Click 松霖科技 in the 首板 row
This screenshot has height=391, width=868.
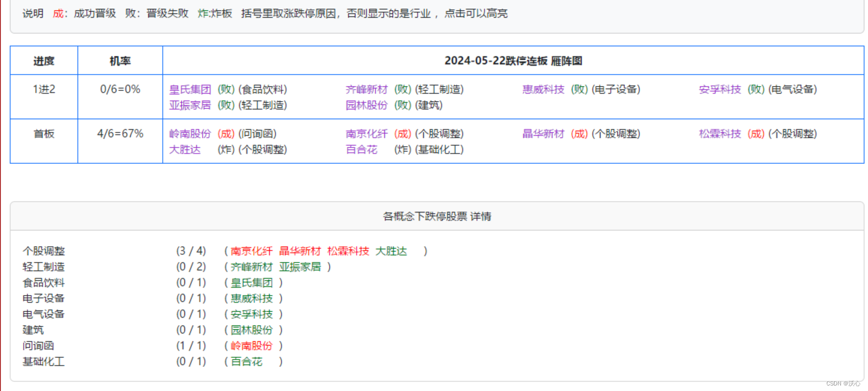[x=720, y=134]
